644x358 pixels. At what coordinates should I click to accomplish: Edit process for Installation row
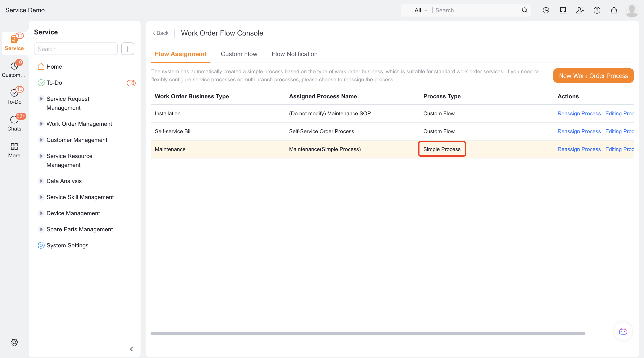(x=620, y=113)
